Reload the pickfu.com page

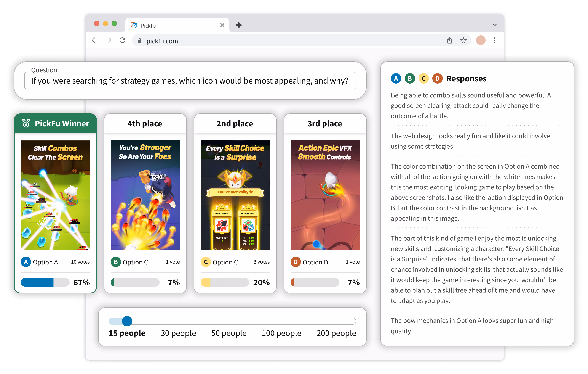[x=123, y=40]
